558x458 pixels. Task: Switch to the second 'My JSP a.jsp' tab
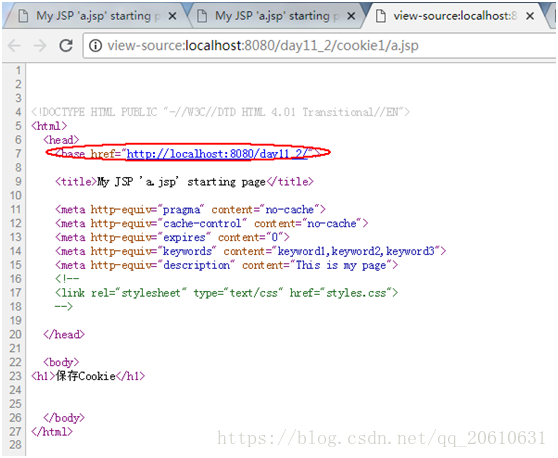[274, 16]
